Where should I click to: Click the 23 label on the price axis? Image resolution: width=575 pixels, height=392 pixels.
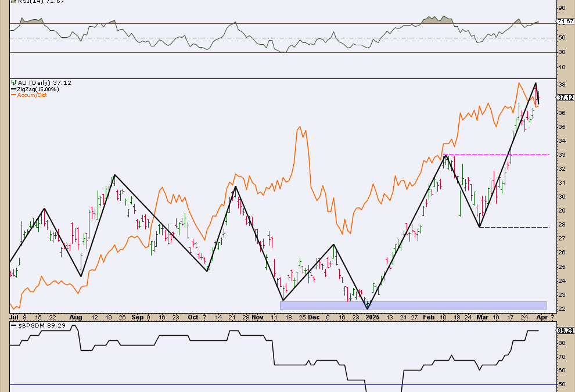point(562,295)
